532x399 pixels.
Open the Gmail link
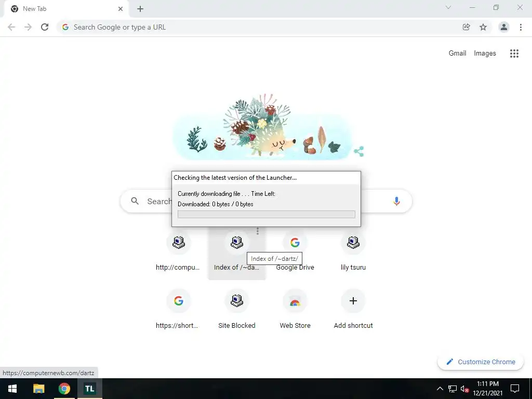[457, 54]
